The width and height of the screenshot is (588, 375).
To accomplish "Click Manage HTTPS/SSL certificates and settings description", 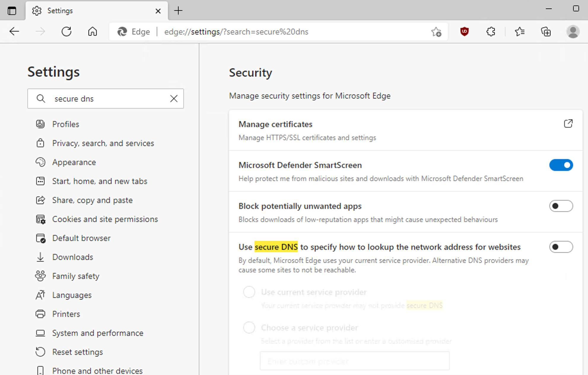I will [307, 138].
